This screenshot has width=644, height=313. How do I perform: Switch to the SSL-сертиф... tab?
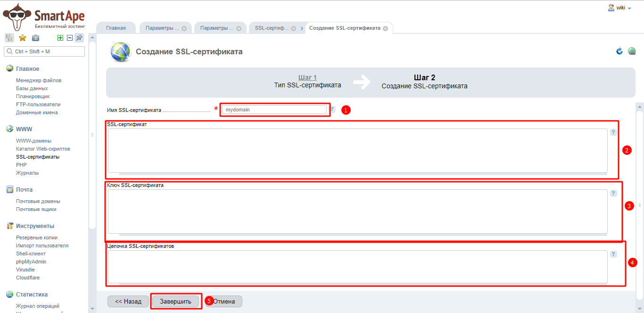pyautogui.click(x=272, y=28)
